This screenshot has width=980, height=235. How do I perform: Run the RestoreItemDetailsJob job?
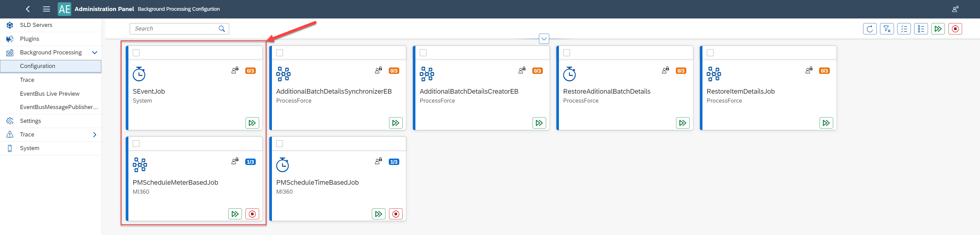[x=826, y=123]
